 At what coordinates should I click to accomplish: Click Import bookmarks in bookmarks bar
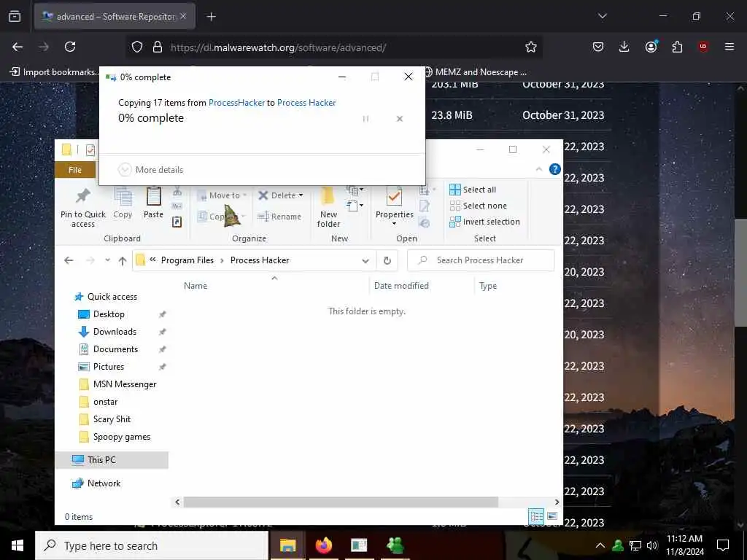[54, 72]
